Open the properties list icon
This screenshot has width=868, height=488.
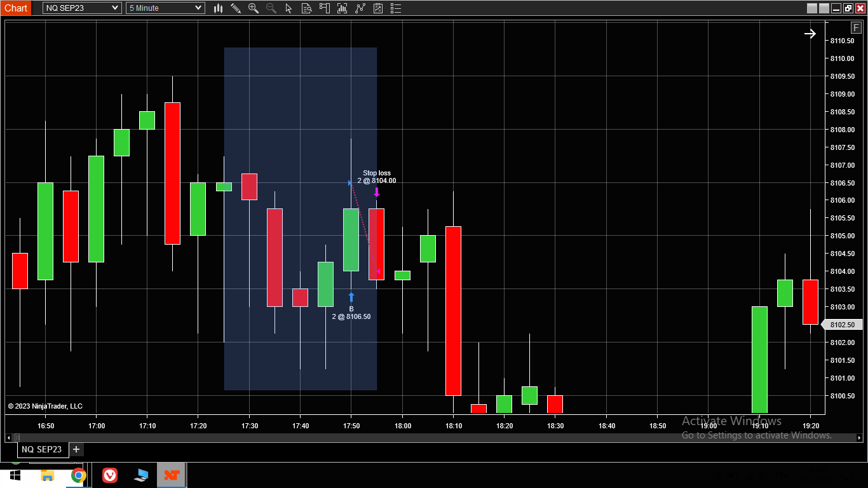pyautogui.click(x=396, y=8)
